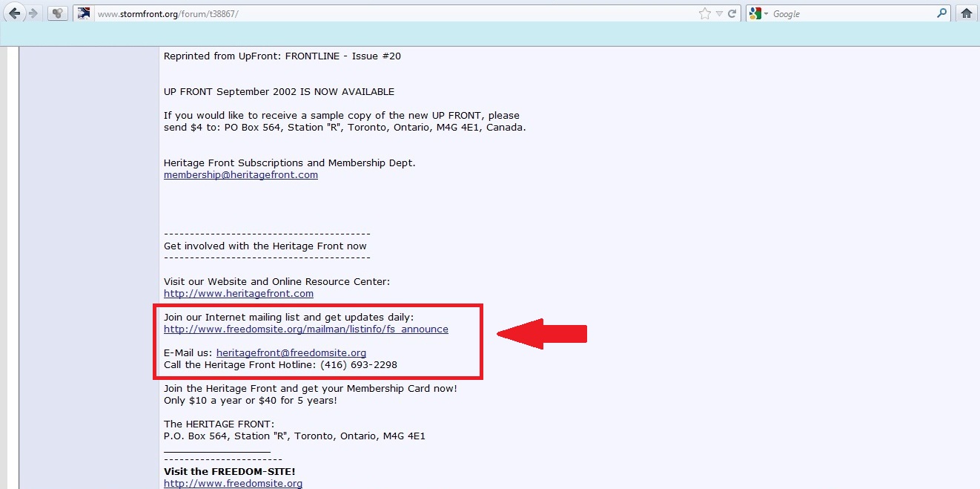
Task: Click 'UP FRONT September 2002 IS NOW AVAILABLE' text
Action: click(x=279, y=92)
